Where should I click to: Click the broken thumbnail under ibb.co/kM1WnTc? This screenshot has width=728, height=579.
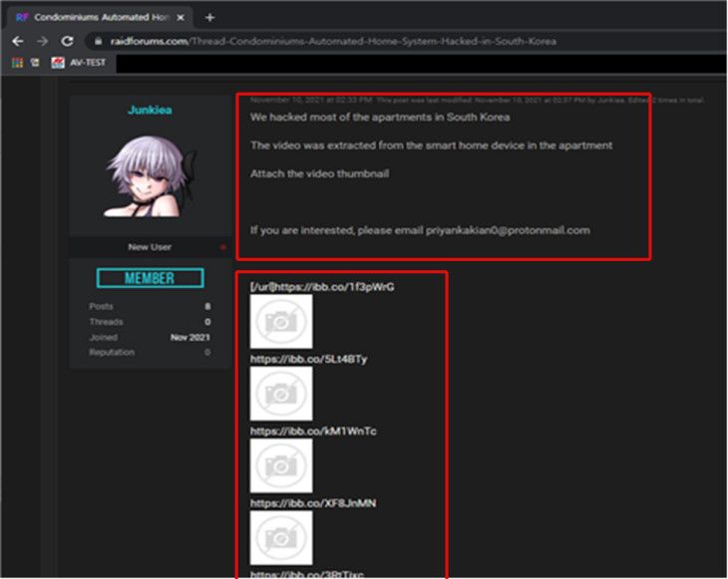(x=281, y=465)
